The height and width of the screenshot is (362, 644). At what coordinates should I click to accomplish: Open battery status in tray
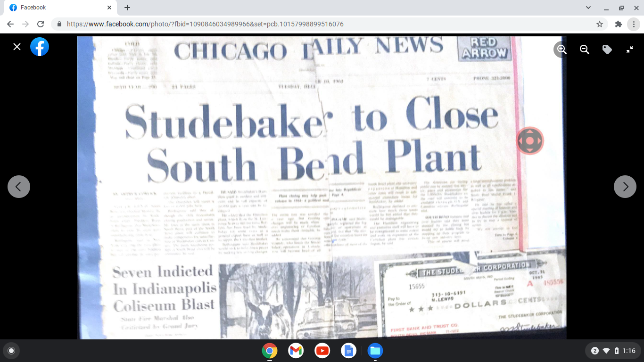click(616, 351)
